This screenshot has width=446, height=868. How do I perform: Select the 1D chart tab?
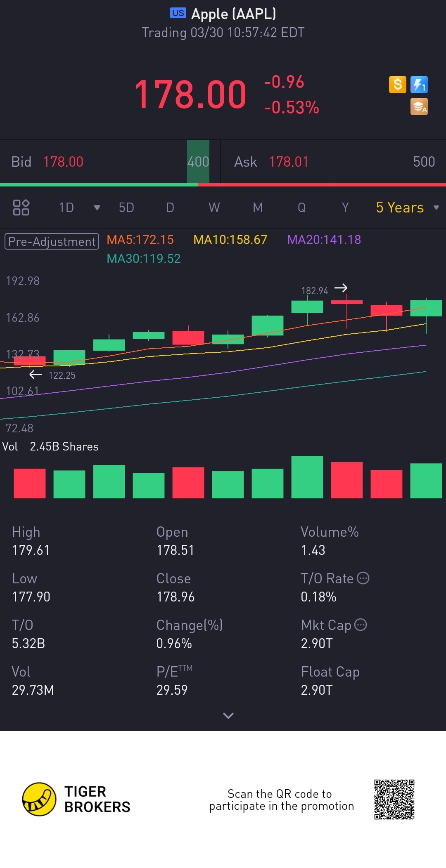[66, 208]
